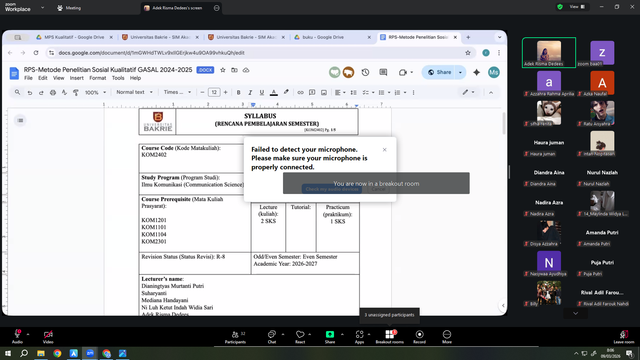Viewport: 640px width, 360px height.
Task: Click Share button in Google Docs
Action: [439, 72]
